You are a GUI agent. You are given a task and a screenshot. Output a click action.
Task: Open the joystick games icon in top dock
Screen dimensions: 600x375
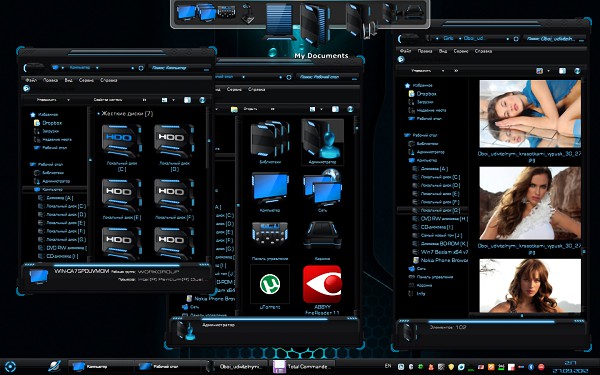248,13
